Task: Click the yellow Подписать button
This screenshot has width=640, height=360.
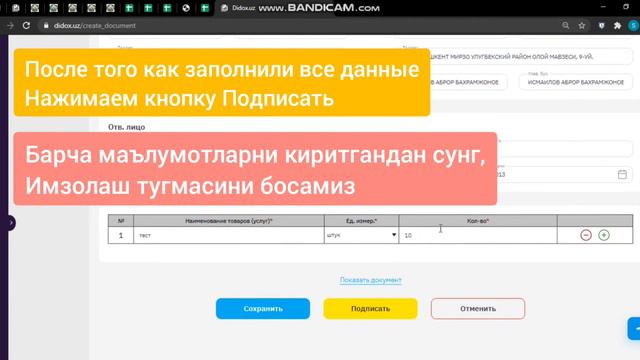Action: click(370, 309)
